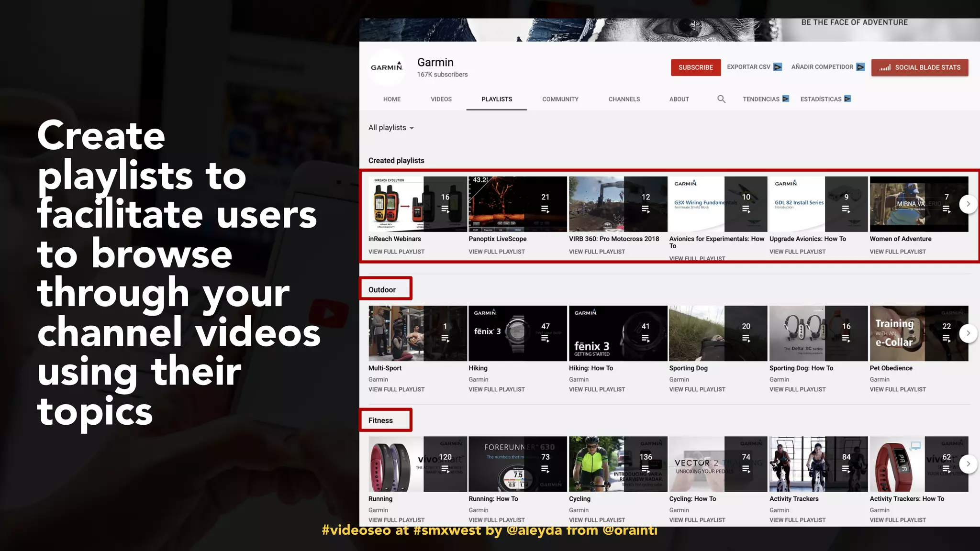Click playlist icon on Activity Trackers thumbnail
This screenshot has height=551, width=980.
coord(846,469)
